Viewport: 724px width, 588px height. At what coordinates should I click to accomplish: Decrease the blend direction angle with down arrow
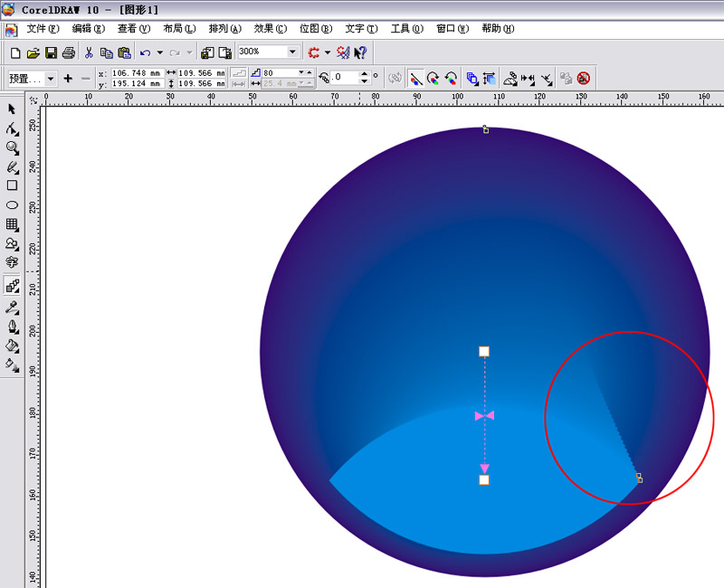[x=365, y=81]
